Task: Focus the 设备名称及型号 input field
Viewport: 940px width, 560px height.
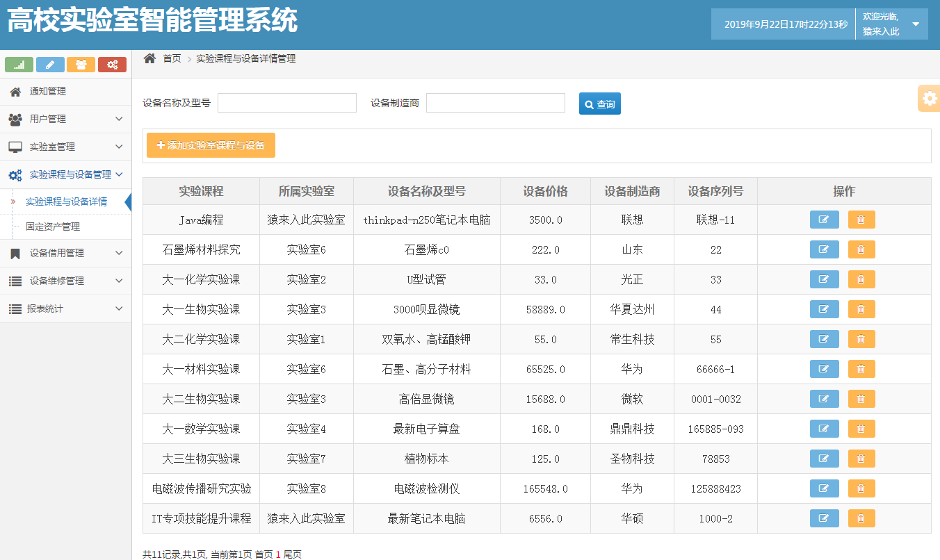Action: tap(287, 103)
